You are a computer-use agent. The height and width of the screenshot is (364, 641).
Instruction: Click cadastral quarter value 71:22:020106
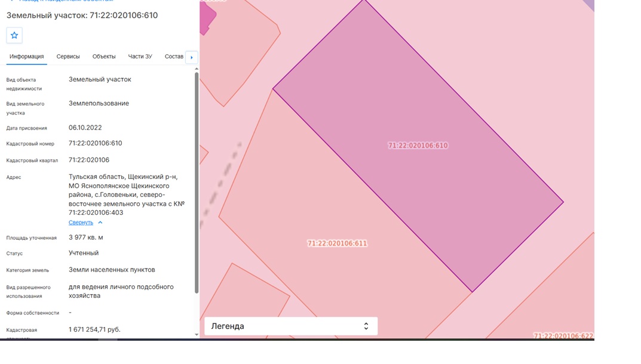[88, 160]
